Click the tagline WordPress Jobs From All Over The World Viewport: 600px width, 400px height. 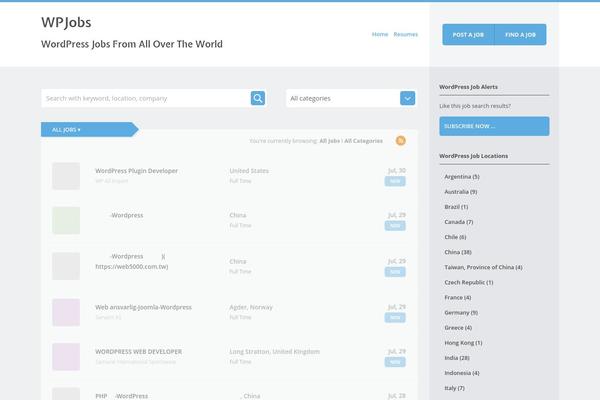coord(132,44)
